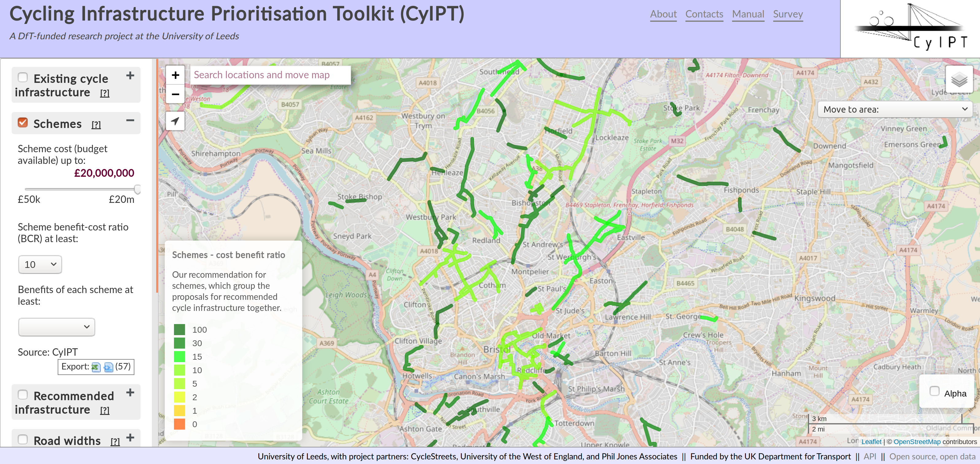Open the Benefits of each scheme dropdown

[x=56, y=327]
